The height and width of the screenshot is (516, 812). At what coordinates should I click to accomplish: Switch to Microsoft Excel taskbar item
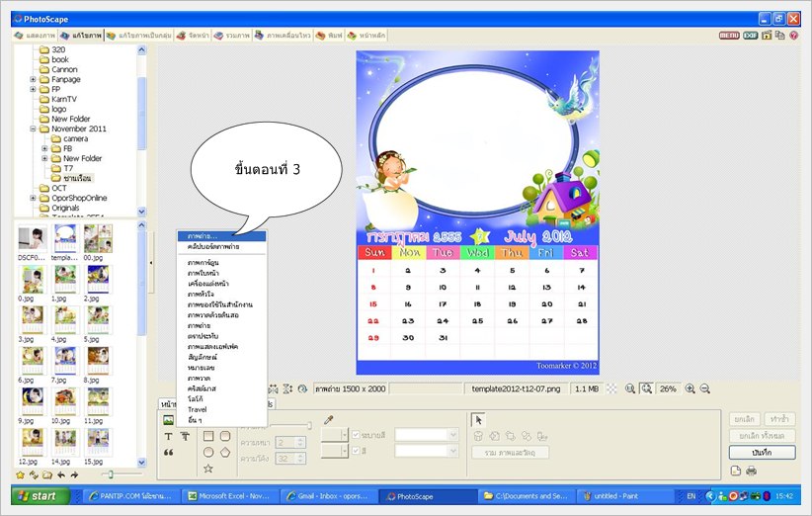229,496
